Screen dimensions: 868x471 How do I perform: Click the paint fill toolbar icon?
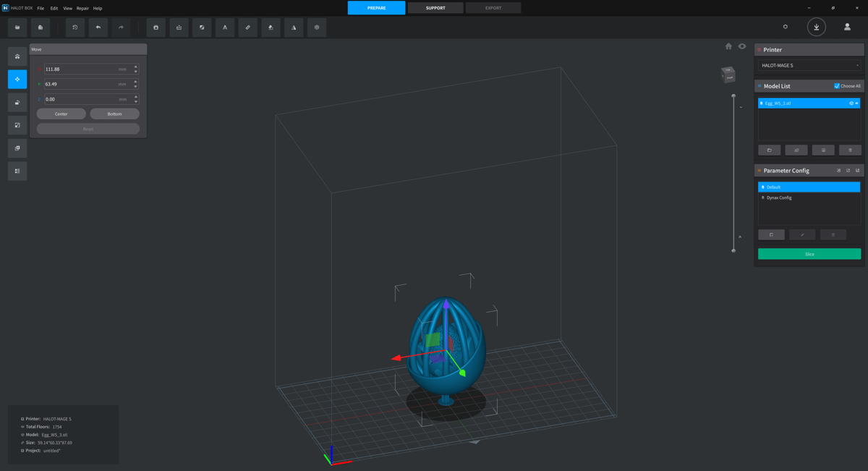click(x=271, y=27)
